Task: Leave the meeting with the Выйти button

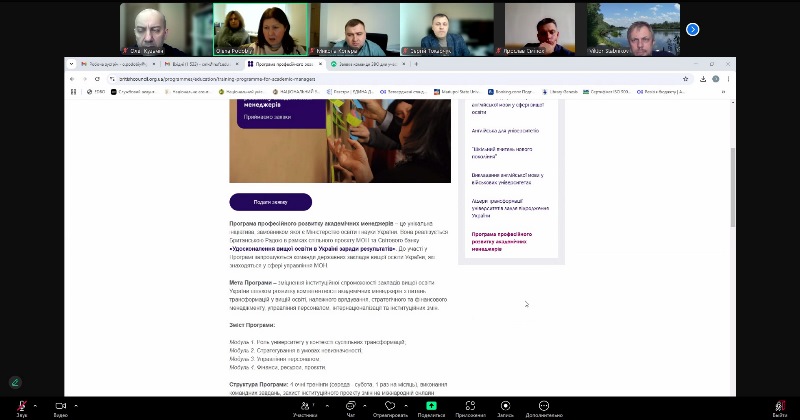Action: 780,409
